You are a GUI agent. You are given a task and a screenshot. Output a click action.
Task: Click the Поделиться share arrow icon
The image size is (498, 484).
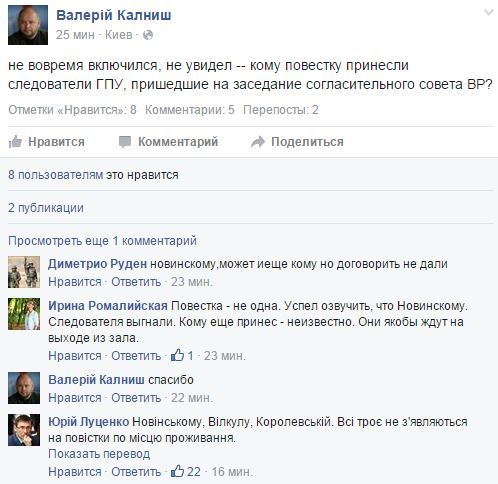click(258, 142)
